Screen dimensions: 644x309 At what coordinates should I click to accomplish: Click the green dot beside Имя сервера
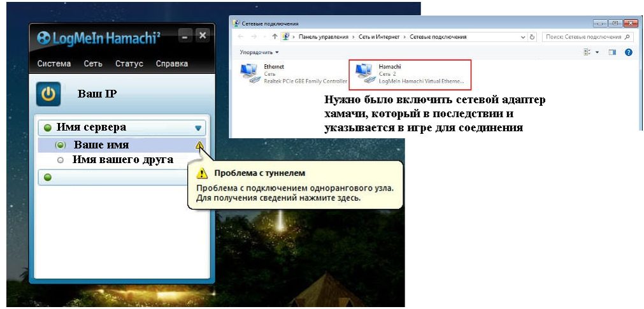(48, 128)
